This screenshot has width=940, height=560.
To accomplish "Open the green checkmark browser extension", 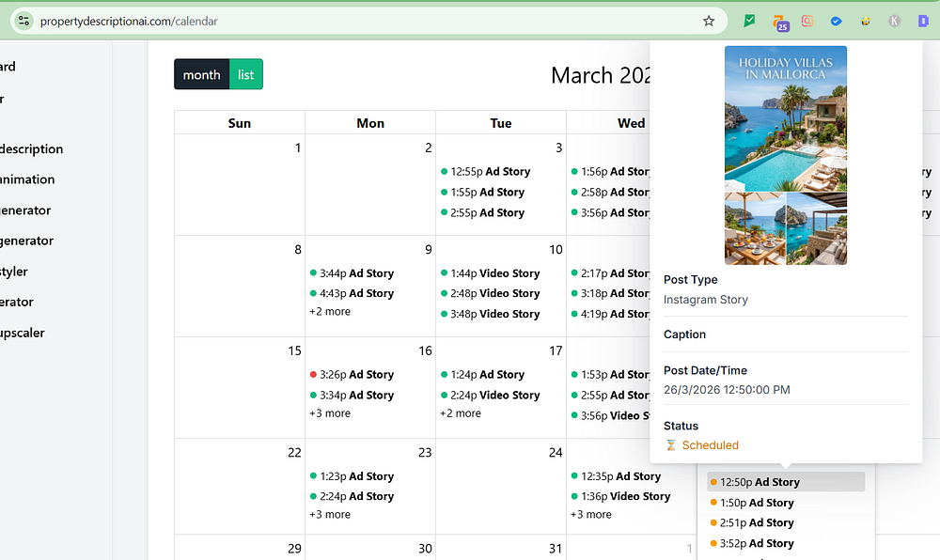I will click(x=749, y=21).
